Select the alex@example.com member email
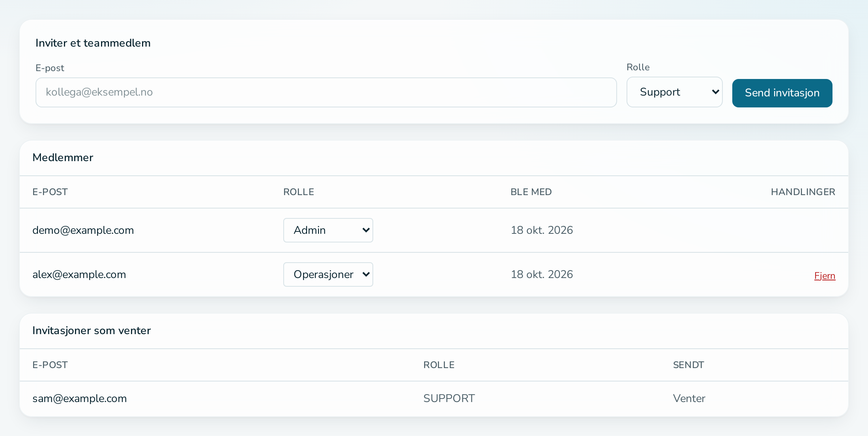 click(79, 274)
